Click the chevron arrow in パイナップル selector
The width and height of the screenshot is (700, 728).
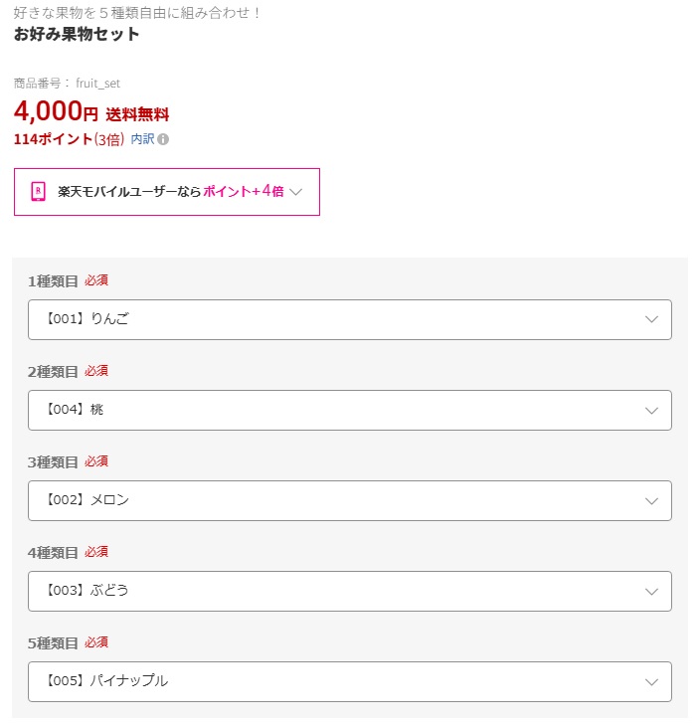651,682
